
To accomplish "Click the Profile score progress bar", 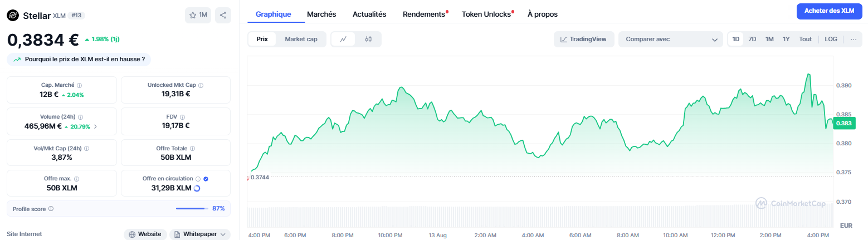I will click(x=192, y=208).
